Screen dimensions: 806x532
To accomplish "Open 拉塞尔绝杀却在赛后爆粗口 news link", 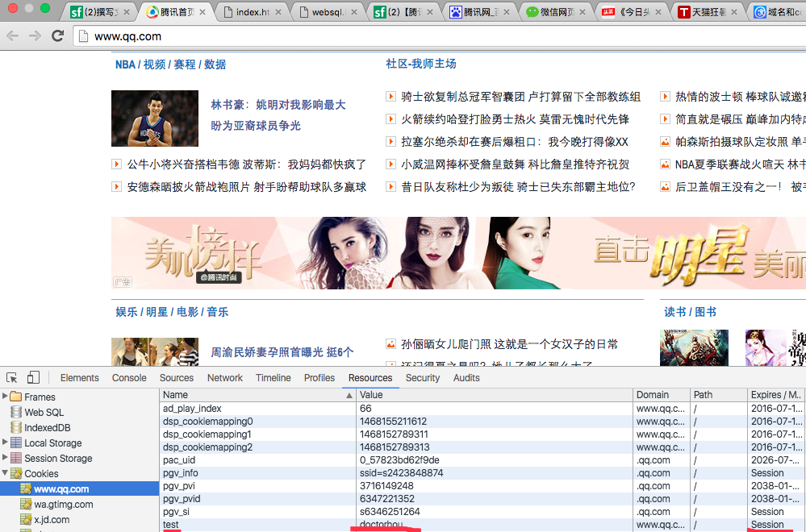I will (x=515, y=142).
